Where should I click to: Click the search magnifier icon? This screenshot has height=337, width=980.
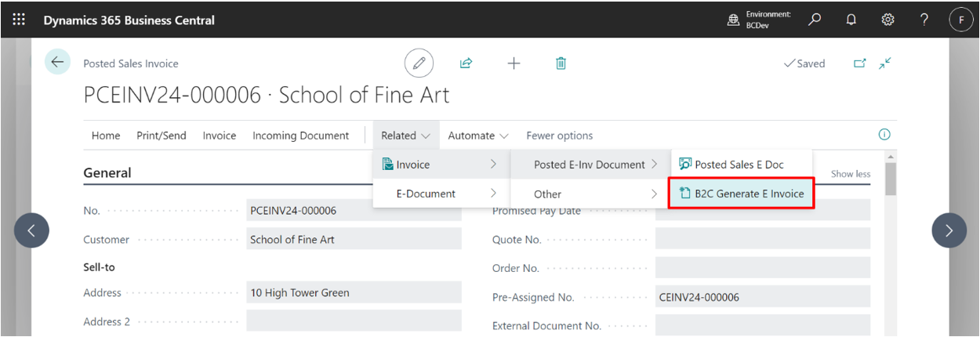pos(815,20)
